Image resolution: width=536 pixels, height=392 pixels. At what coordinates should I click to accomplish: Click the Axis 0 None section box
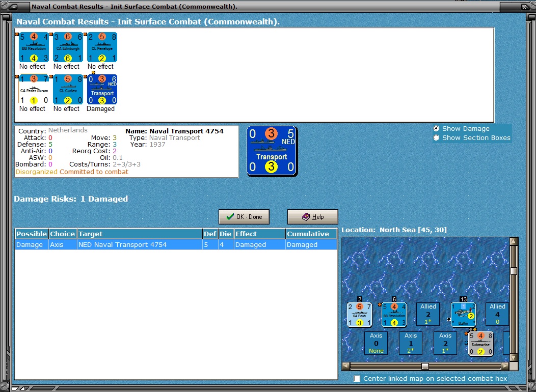(x=376, y=343)
